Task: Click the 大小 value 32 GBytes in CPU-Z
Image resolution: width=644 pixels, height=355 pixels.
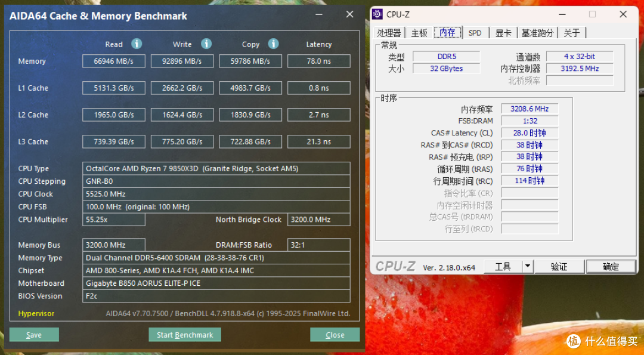Action: tap(447, 69)
